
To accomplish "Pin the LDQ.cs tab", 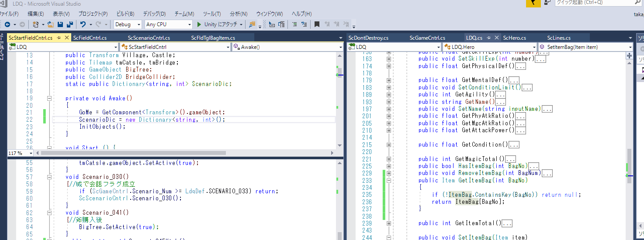I will click(x=488, y=38).
